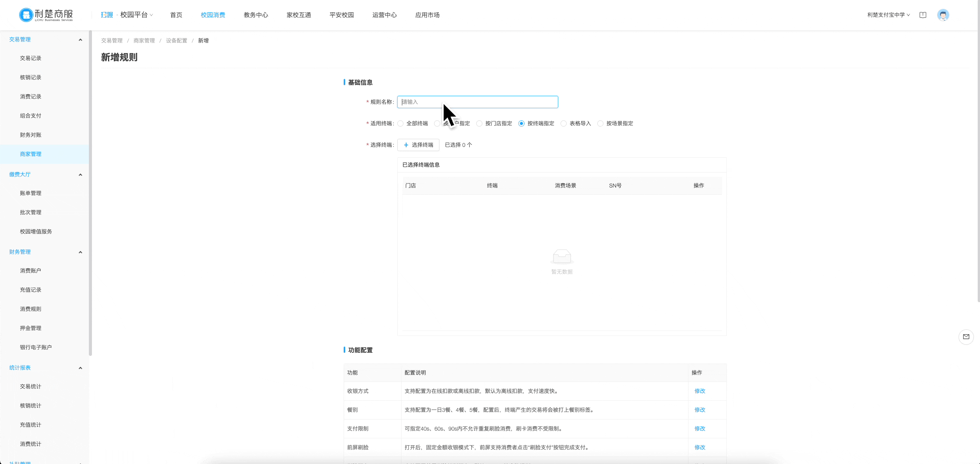Click the 利楚商服 logo
This screenshot has height=464, width=980.
tap(46, 15)
